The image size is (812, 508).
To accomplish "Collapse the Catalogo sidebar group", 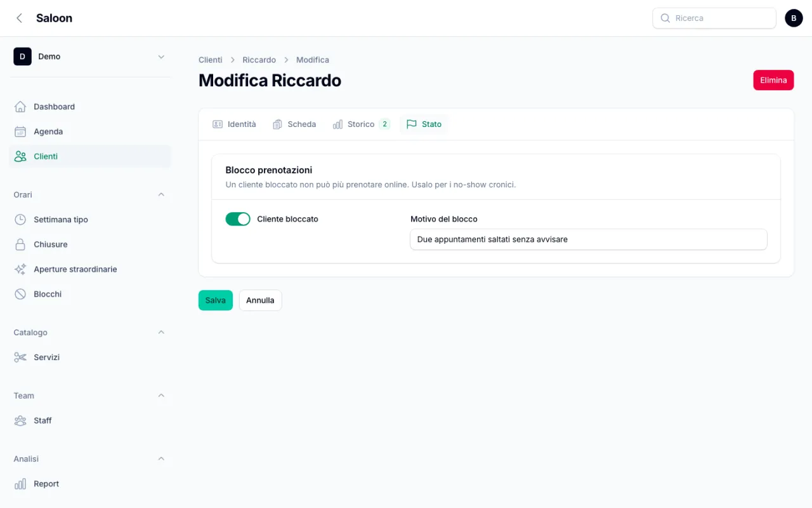I will tap(161, 332).
